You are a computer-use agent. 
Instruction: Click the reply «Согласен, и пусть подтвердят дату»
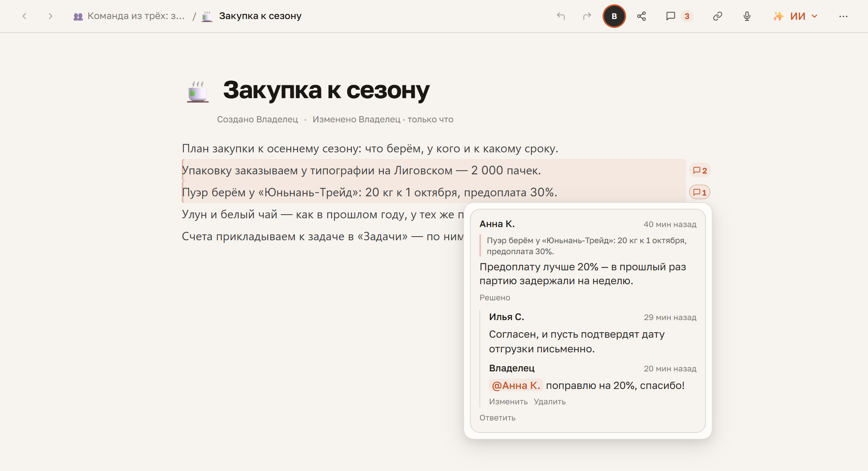tap(577, 341)
